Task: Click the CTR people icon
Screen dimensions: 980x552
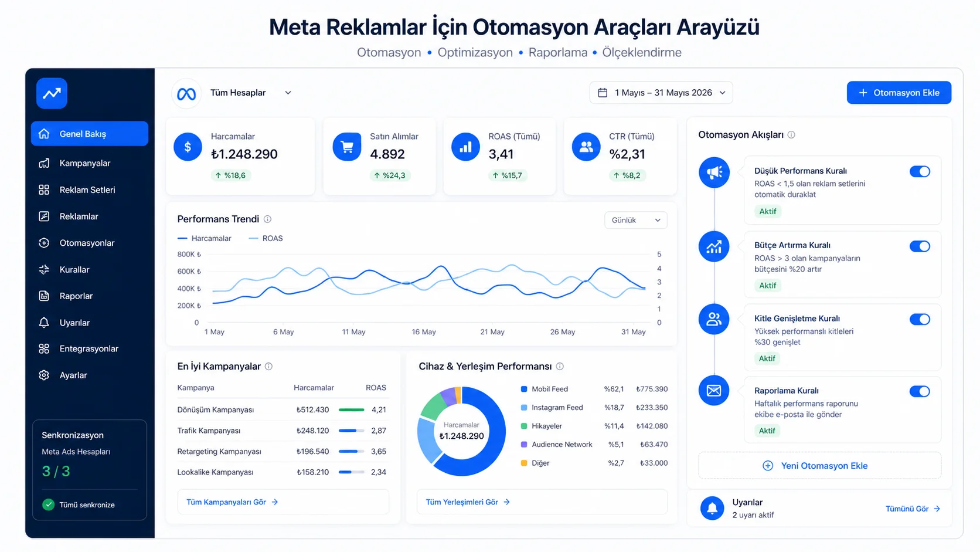Action: pyautogui.click(x=586, y=147)
